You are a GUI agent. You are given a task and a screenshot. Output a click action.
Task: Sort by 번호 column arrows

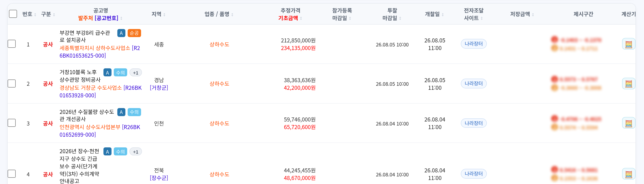click(35, 15)
